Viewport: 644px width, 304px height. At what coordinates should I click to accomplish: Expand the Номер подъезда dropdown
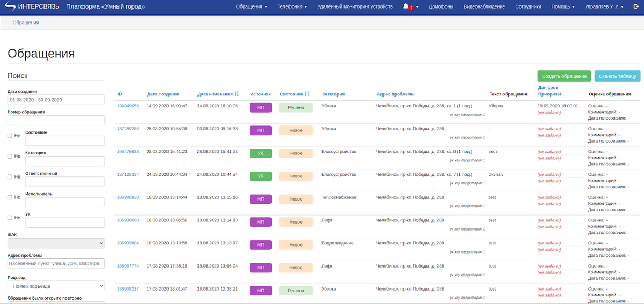click(56, 286)
